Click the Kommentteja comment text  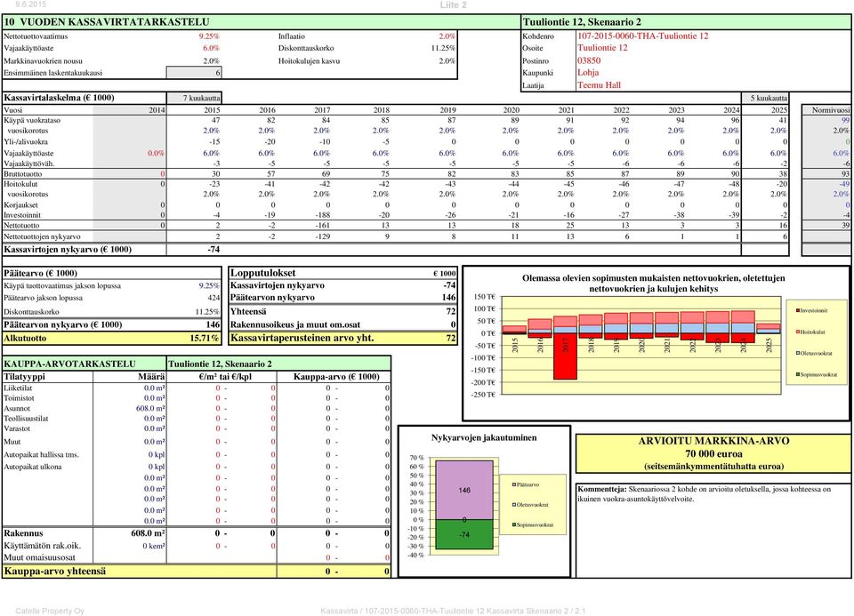705,493
